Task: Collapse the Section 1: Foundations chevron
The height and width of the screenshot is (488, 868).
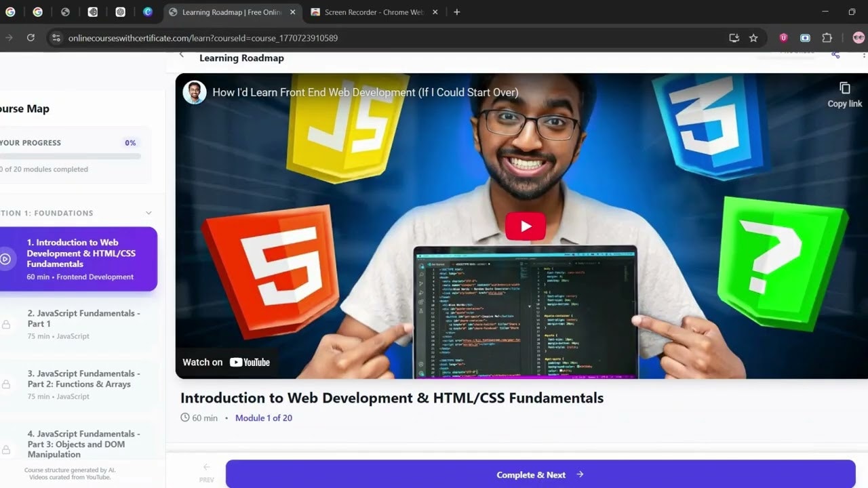Action: (x=149, y=213)
